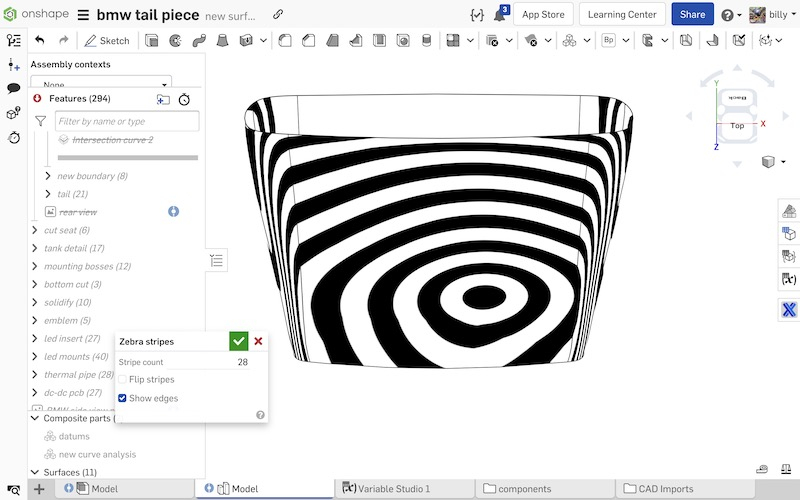Collapse the Surfaces (11) section
Screen dimensions: 800x500
35,472
